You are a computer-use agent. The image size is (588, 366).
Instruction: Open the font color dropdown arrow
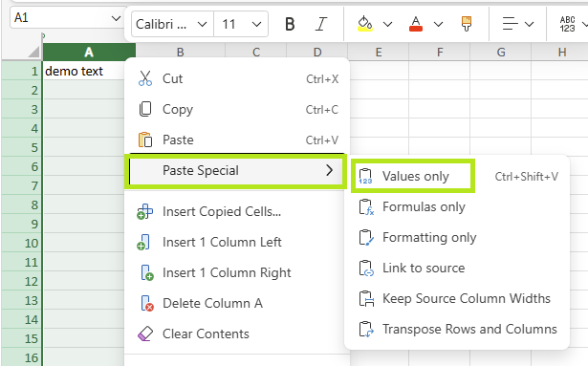tap(438, 25)
